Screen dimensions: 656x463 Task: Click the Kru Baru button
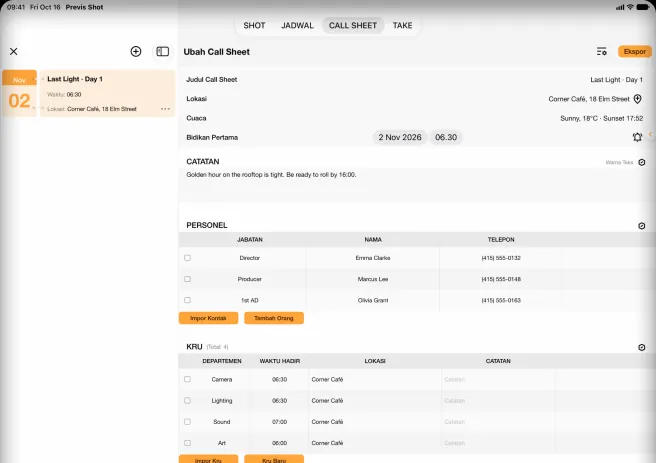click(274, 459)
